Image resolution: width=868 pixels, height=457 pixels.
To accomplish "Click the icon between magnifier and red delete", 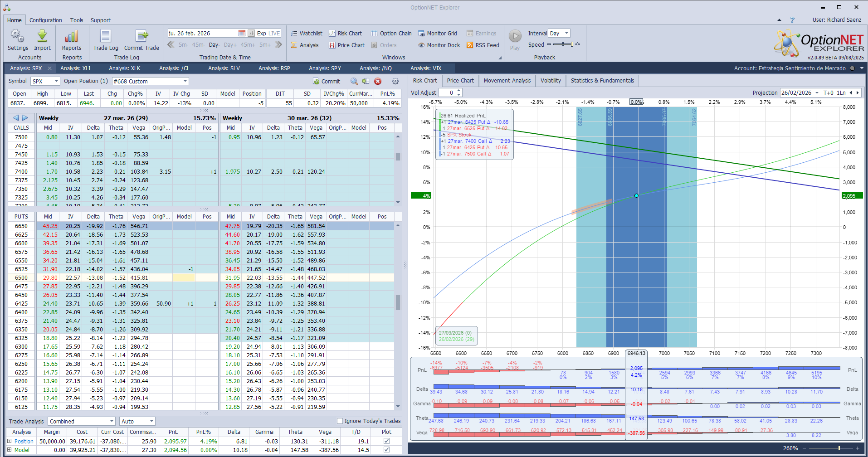I will click(366, 81).
